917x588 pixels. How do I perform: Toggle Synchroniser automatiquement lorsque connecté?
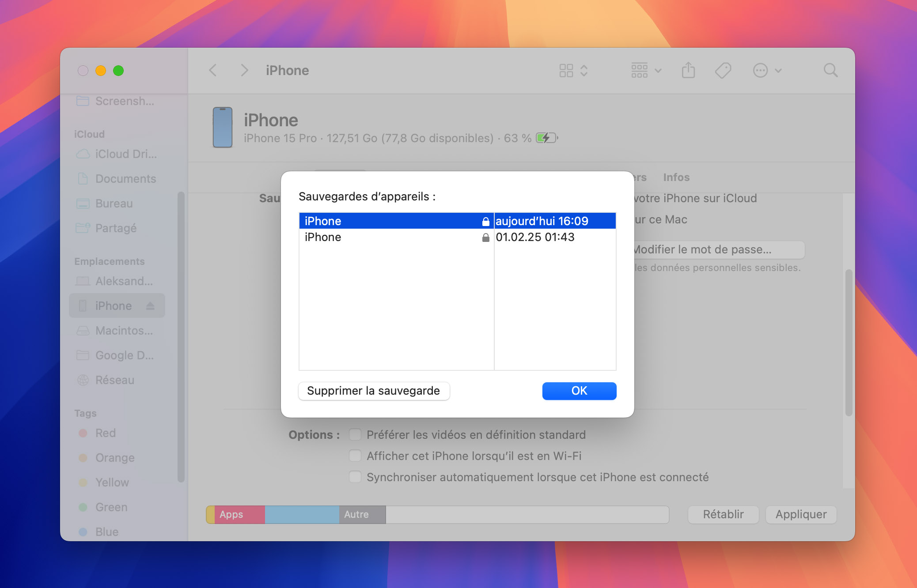coord(355,477)
